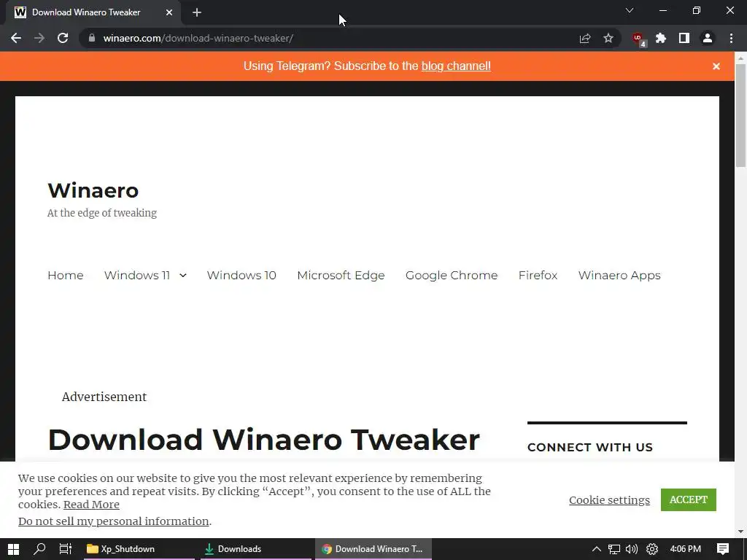Open the network tray icon
The image size is (747, 560).
coord(614,549)
